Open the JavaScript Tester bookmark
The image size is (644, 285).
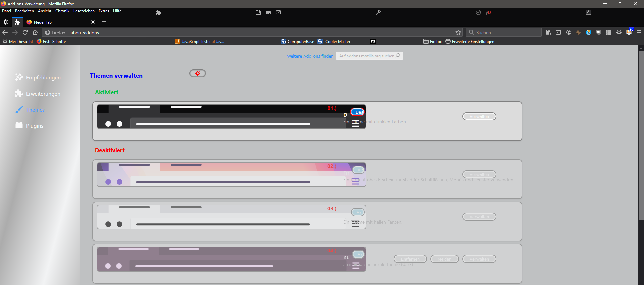coord(200,41)
